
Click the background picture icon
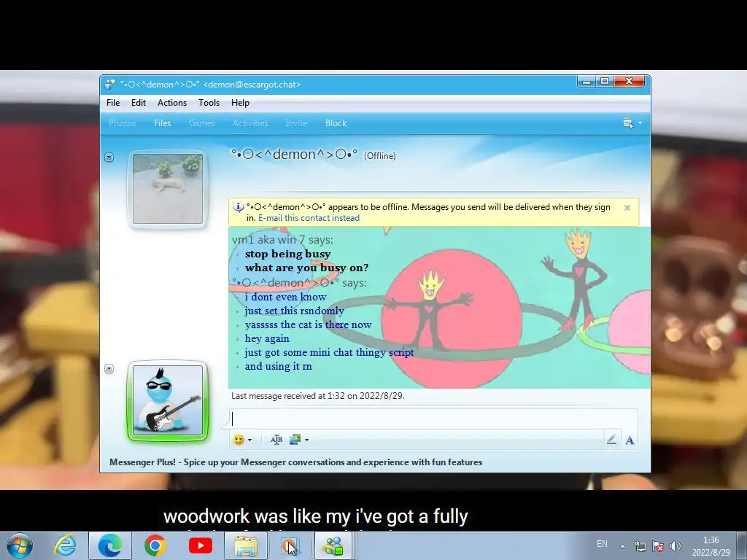click(295, 440)
